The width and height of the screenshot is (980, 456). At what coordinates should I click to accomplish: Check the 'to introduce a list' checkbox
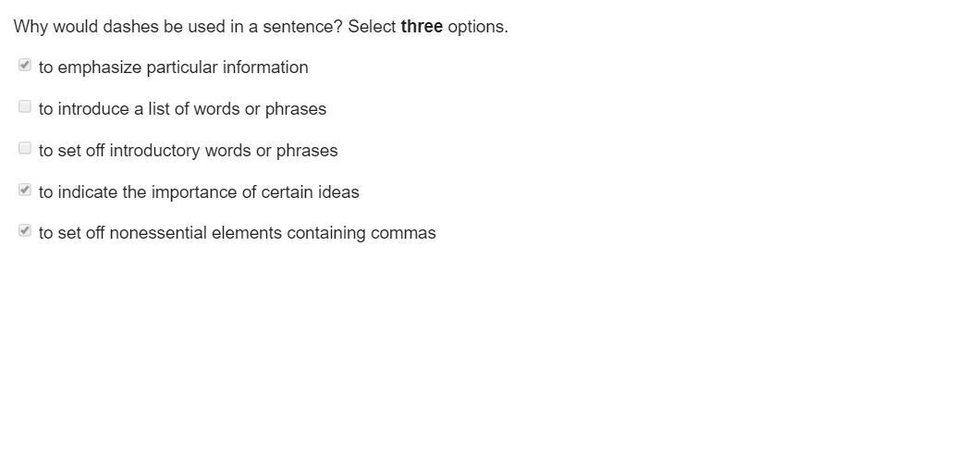[24, 106]
